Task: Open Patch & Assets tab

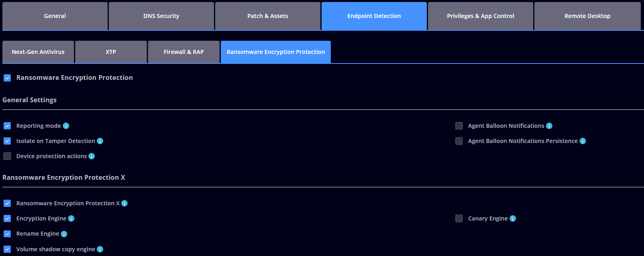Action: click(268, 16)
